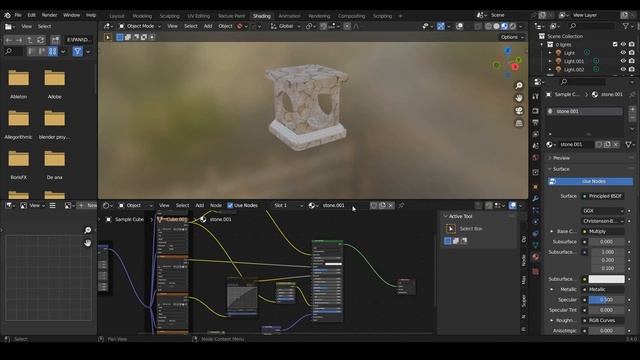The height and width of the screenshot is (360, 640).
Task: Open the node editor Node menu
Action: (216, 205)
